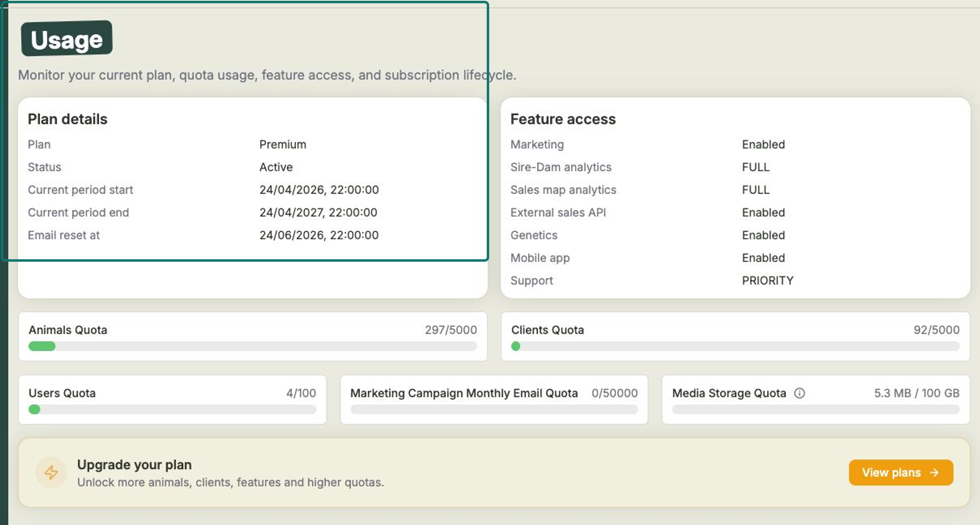Click the 5.3 MB / 100 GB storage value

(917, 393)
